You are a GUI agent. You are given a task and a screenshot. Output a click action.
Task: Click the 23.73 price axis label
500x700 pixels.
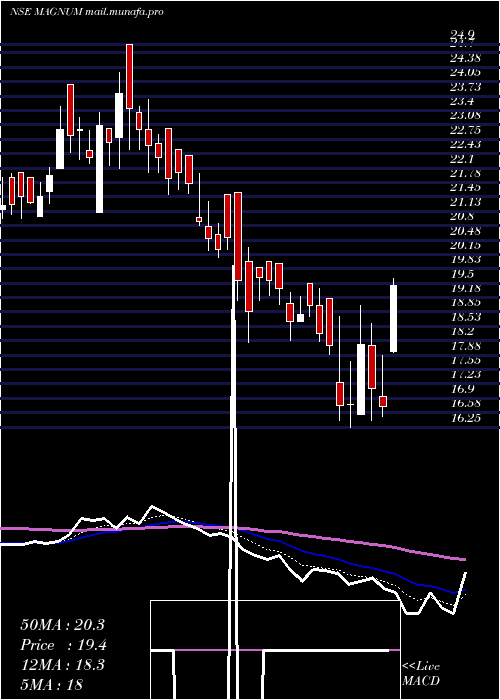[465, 87]
